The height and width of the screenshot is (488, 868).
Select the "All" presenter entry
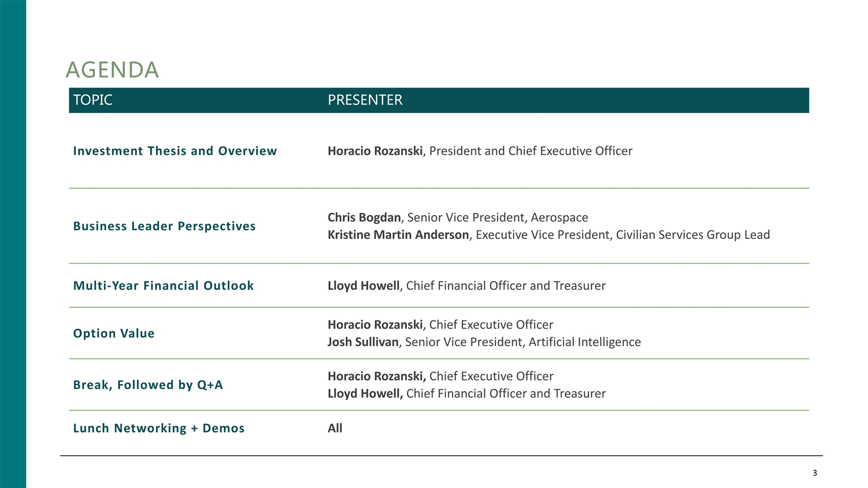pos(335,428)
